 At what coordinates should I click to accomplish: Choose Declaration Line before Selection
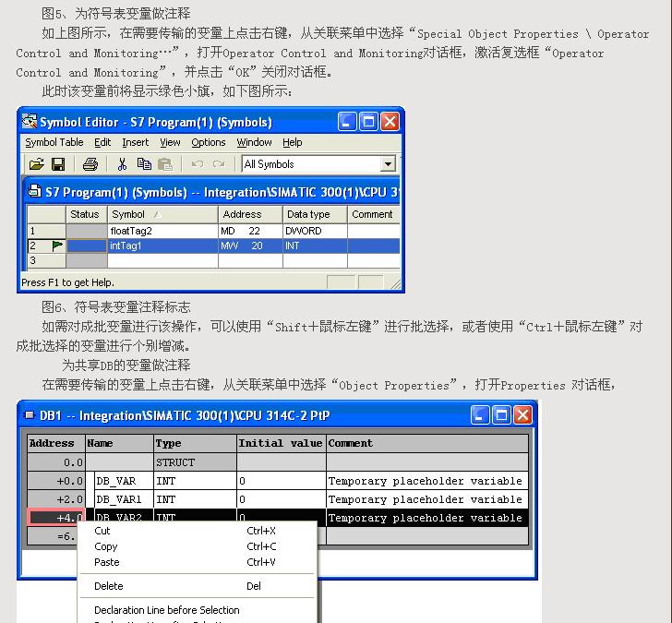pos(198,610)
